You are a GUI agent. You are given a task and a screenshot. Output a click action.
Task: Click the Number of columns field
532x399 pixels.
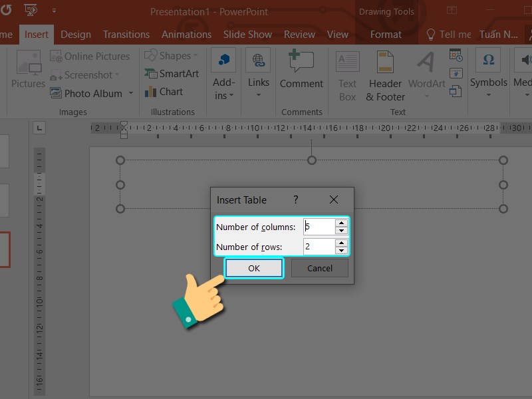point(319,227)
